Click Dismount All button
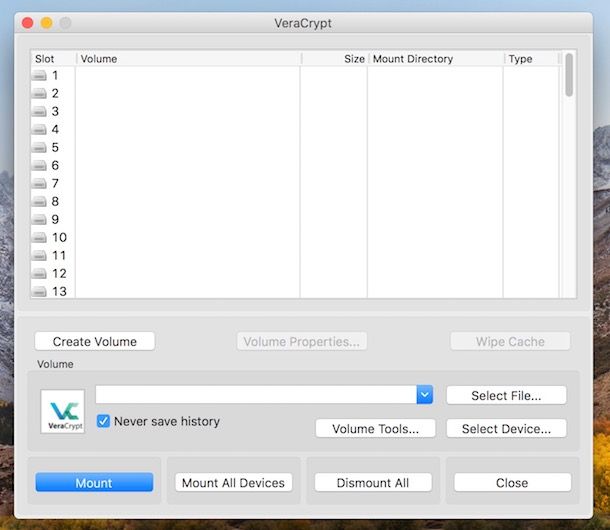Screen dimensions: 610x530 click(373, 483)
